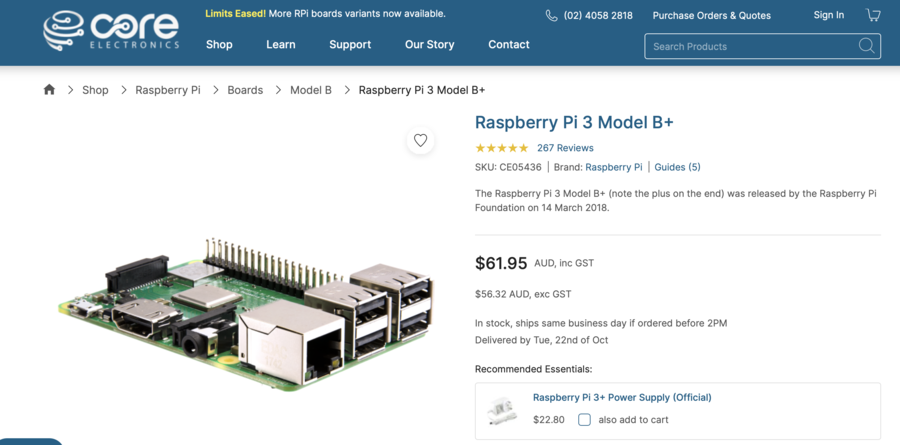Add product to wishlist with heart icon
The height and width of the screenshot is (445, 900).
click(420, 141)
